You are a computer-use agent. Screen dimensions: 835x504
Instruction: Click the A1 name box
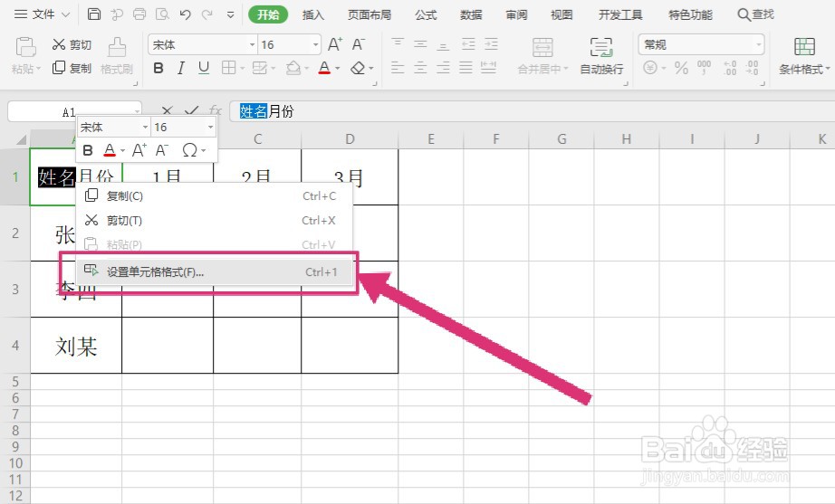coord(74,112)
